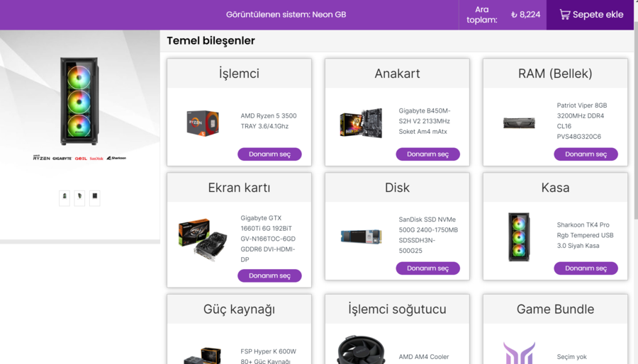Screen dimensions: 638x364
Task: Click the FSP Hyper K power supply image
Action: [x=203, y=356]
